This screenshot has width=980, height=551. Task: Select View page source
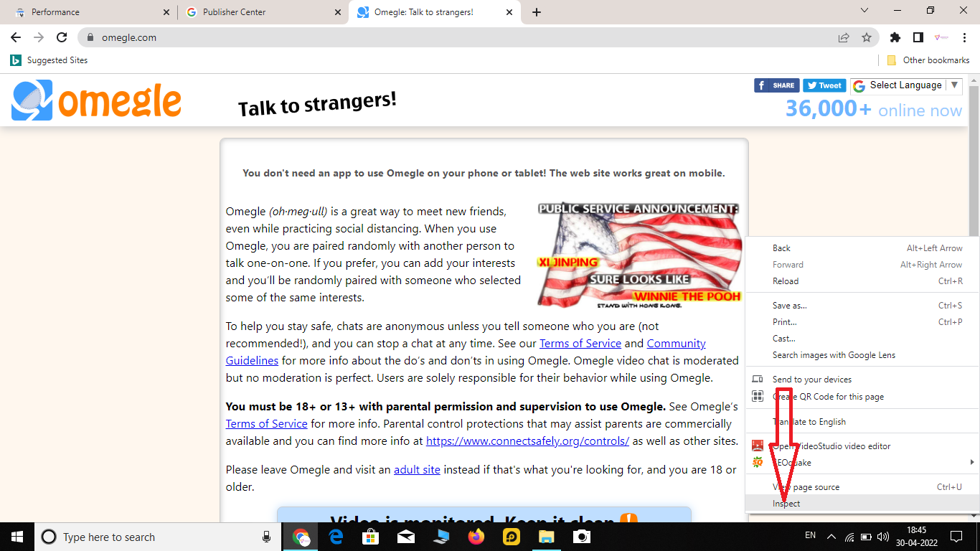click(862, 487)
